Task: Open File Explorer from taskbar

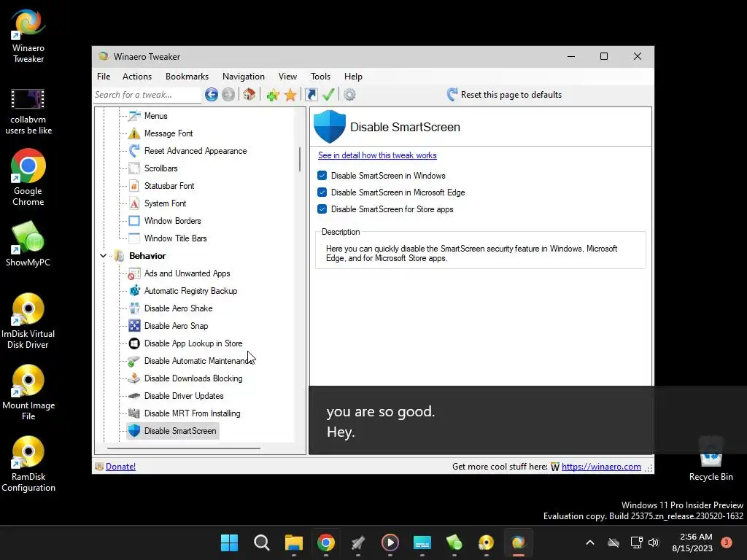Action: pos(294,542)
